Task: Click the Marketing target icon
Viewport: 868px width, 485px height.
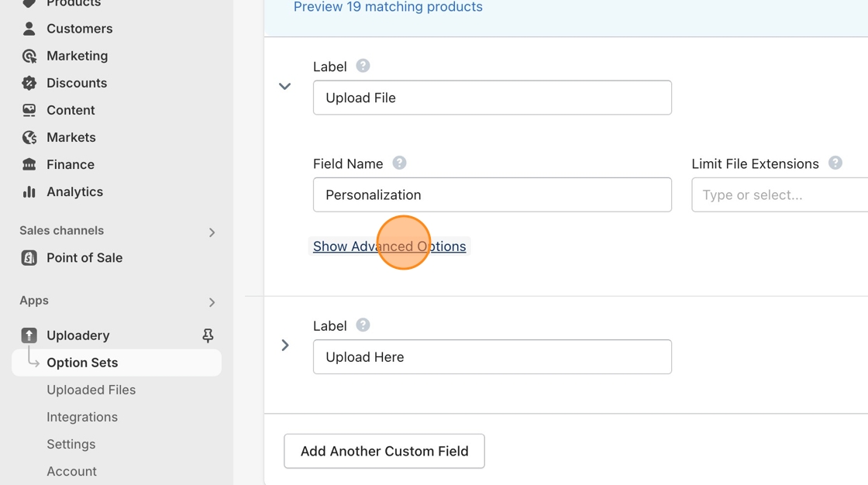Action: [29, 56]
